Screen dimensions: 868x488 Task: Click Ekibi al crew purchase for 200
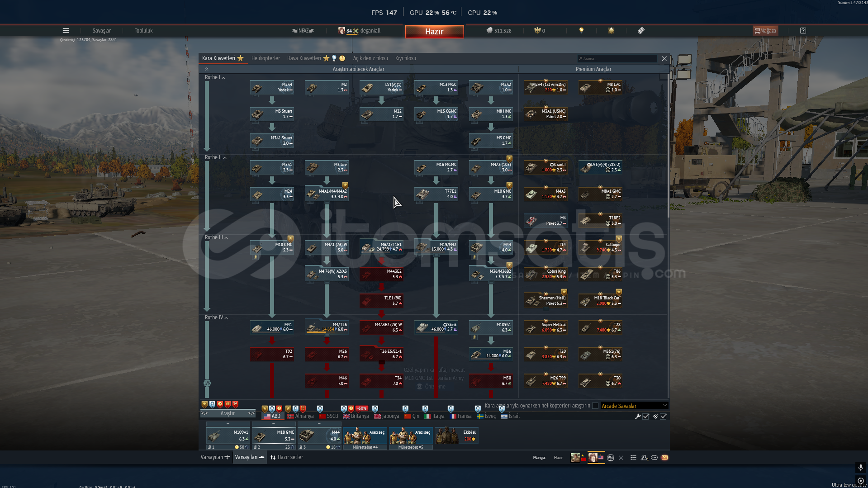[x=456, y=436]
